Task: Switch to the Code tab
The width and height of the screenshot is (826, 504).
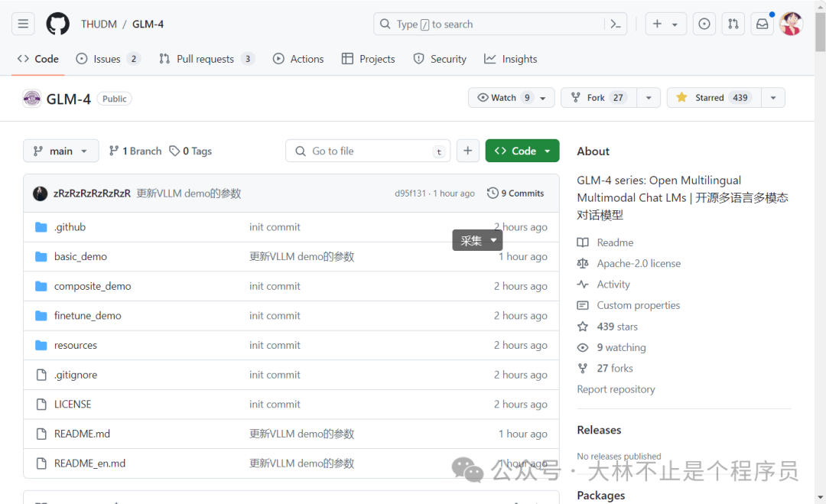Action: [38, 59]
